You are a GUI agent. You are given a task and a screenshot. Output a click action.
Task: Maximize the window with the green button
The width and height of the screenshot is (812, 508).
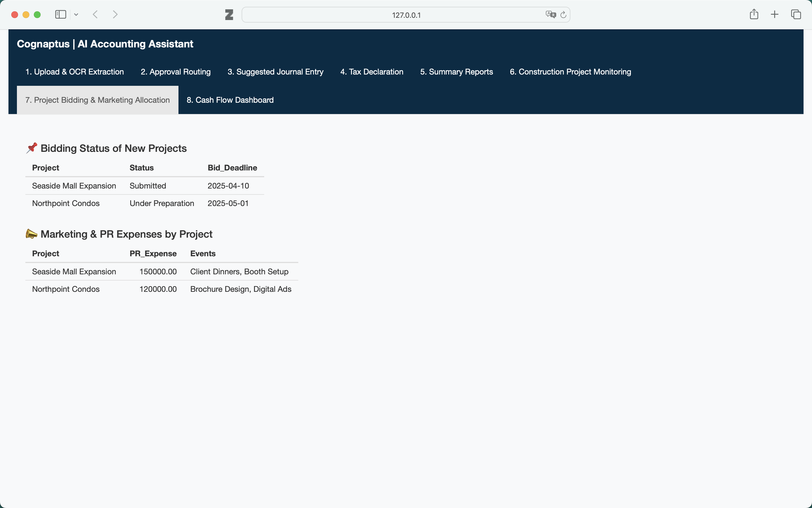pyautogui.click(x=37, y=15)
